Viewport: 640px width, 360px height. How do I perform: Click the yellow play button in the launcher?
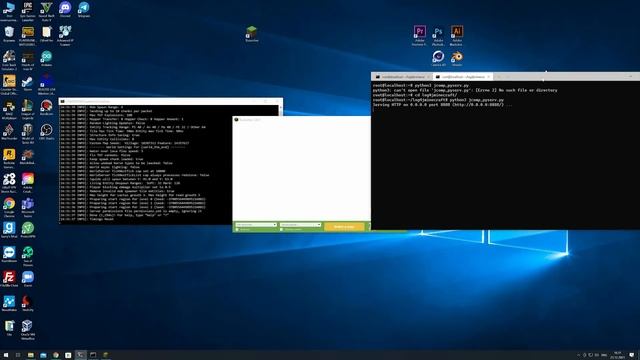344,227
